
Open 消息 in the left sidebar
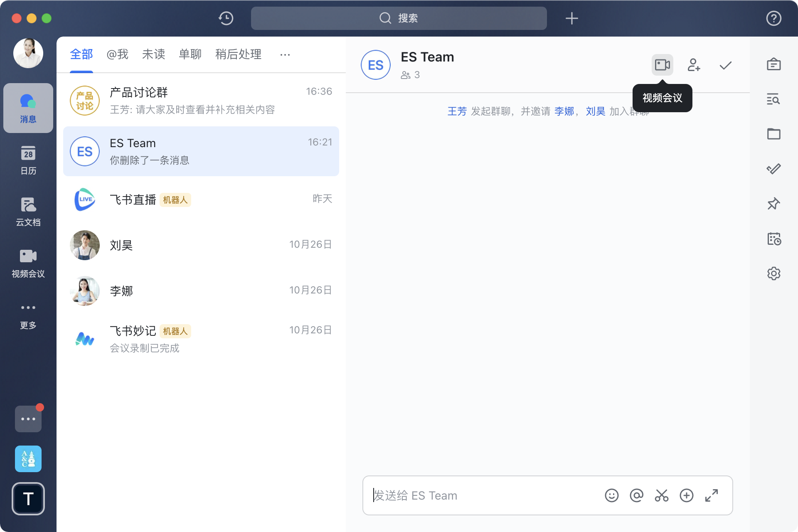pyautogui.click(x=28, y=108)
